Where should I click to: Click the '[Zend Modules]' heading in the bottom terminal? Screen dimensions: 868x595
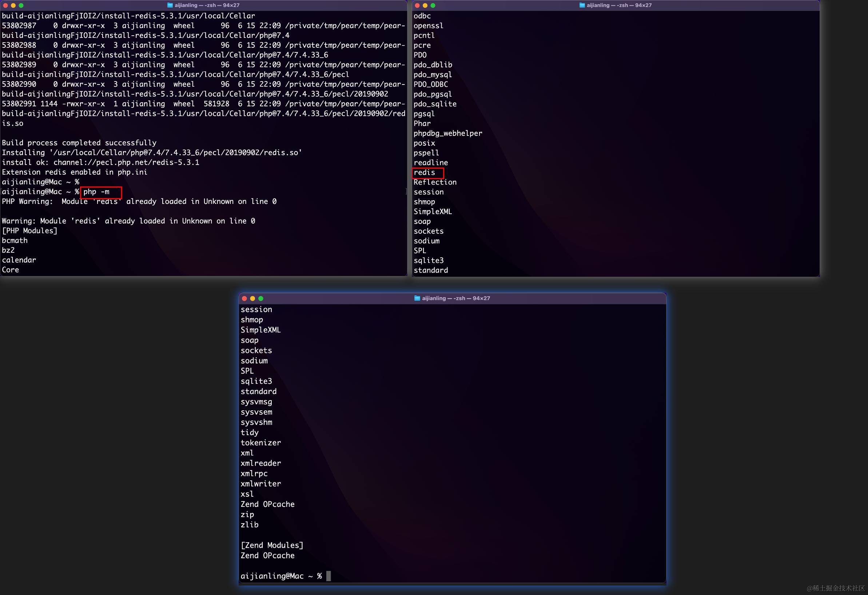[x=272, y=545]
